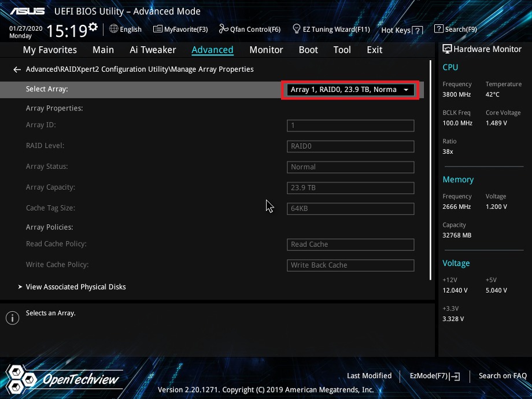
Task: Switch to the Main tab
Action: [103, 50]
